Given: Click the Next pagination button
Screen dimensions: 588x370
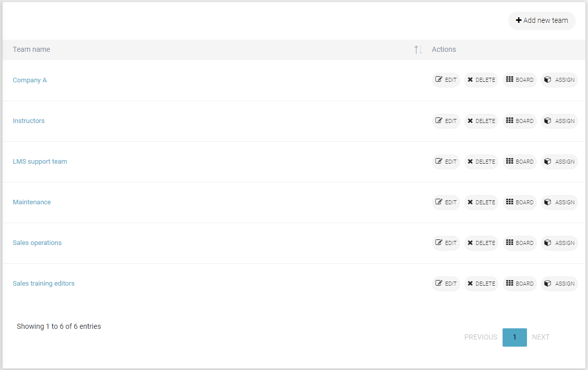Looking at the screenshot, I should click(541, 337).
